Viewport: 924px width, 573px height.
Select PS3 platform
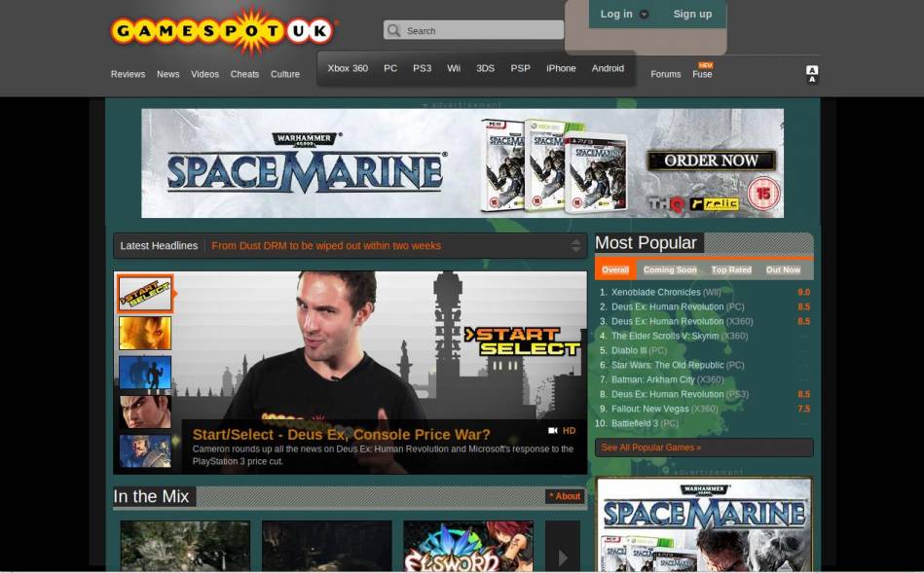coord(422,68)
